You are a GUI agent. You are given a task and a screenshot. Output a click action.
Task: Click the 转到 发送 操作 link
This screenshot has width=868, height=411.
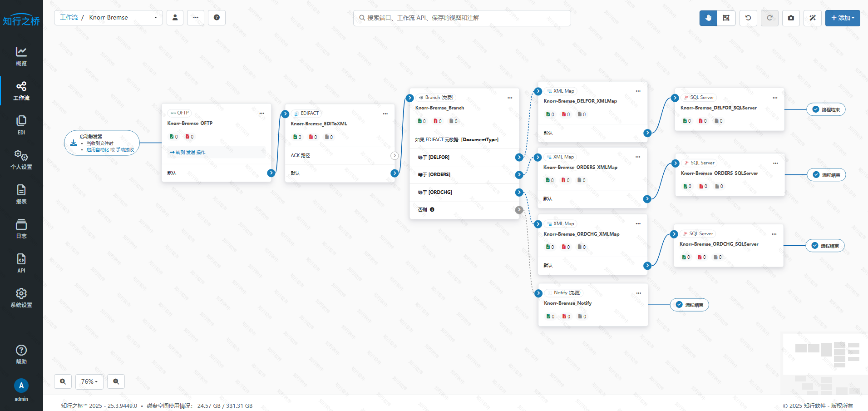(x=187, y=153)
